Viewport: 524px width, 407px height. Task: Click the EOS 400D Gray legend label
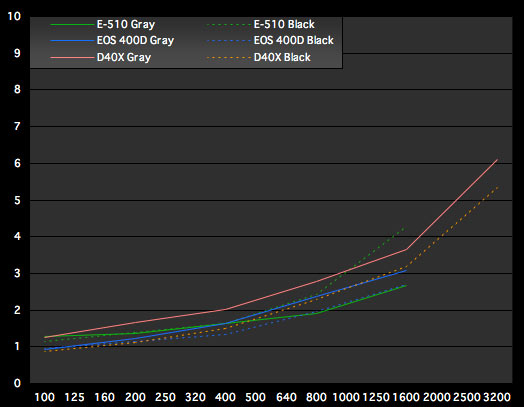(x=135, y=40)
